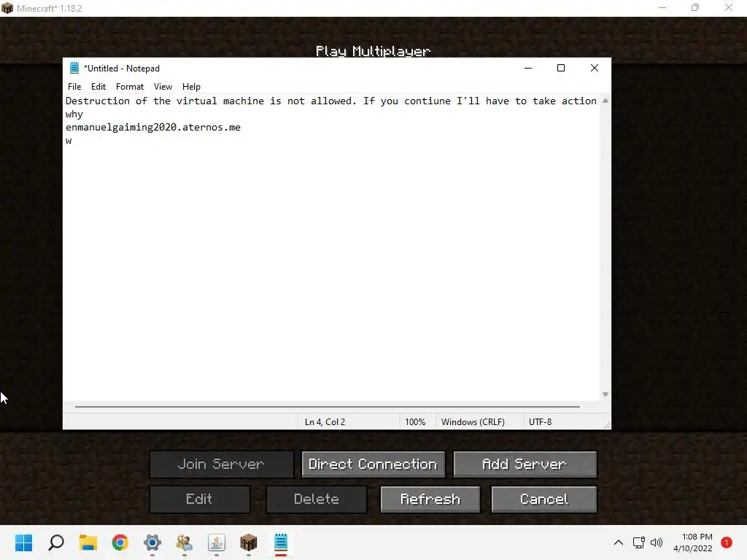Screen dimensions: 747x560
Task: Switch to Notepad taskbar icon
Action: [x=281, y=542]
